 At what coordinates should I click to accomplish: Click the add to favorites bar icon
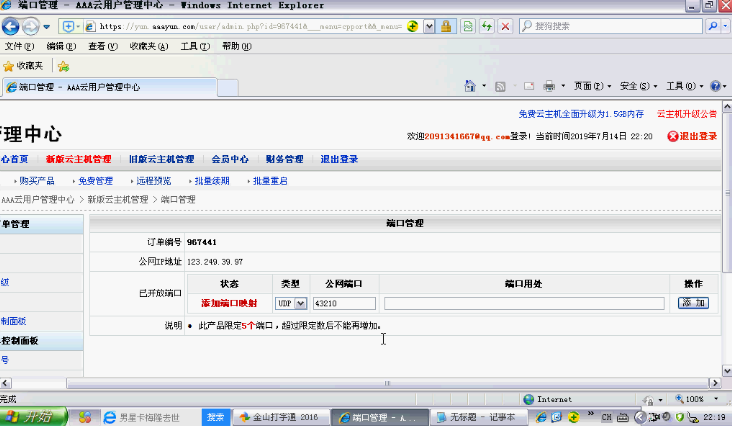[63, 66]
